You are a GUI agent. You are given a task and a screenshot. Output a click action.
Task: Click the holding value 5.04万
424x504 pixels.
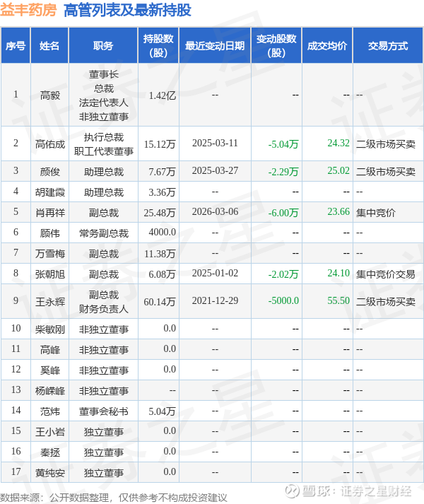pos(162,411)
